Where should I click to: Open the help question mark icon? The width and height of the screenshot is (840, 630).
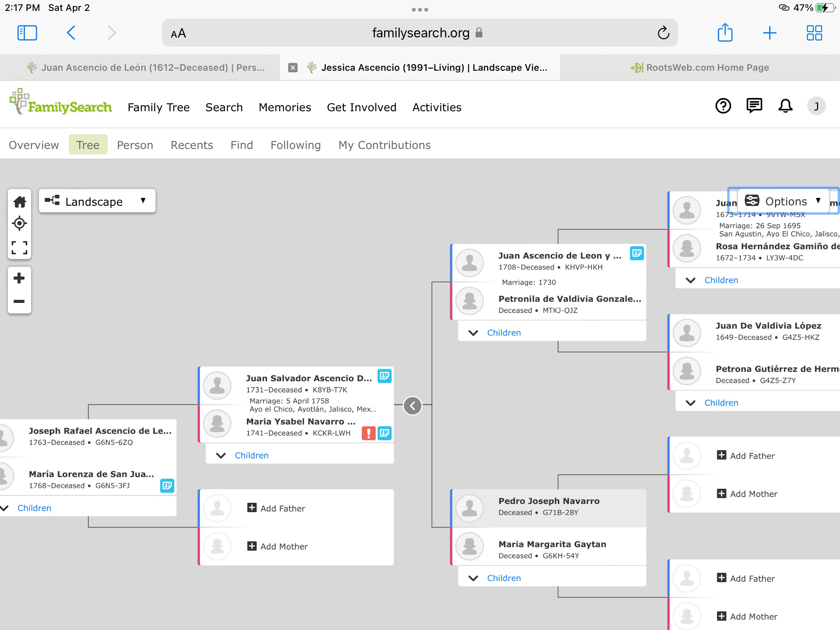[x=723, y=106]
